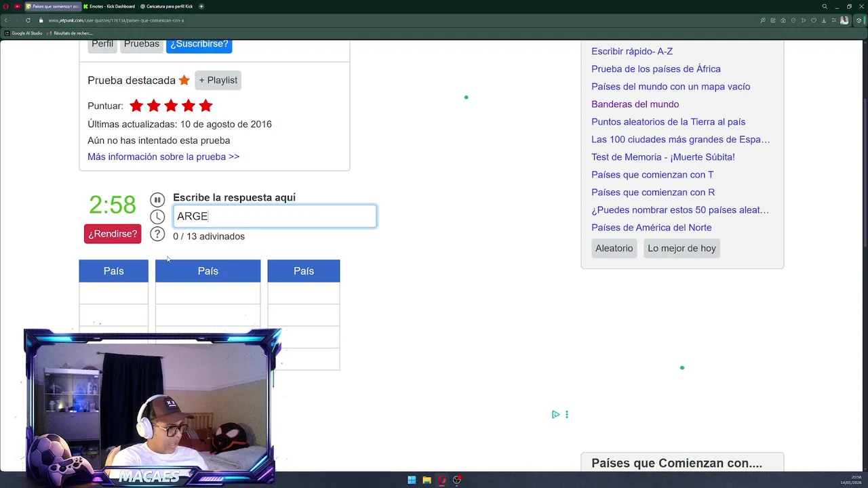Switch to Caricatura para perfil Kick tab
Screen dimensions: 868x488
click(x=166, y=6)
